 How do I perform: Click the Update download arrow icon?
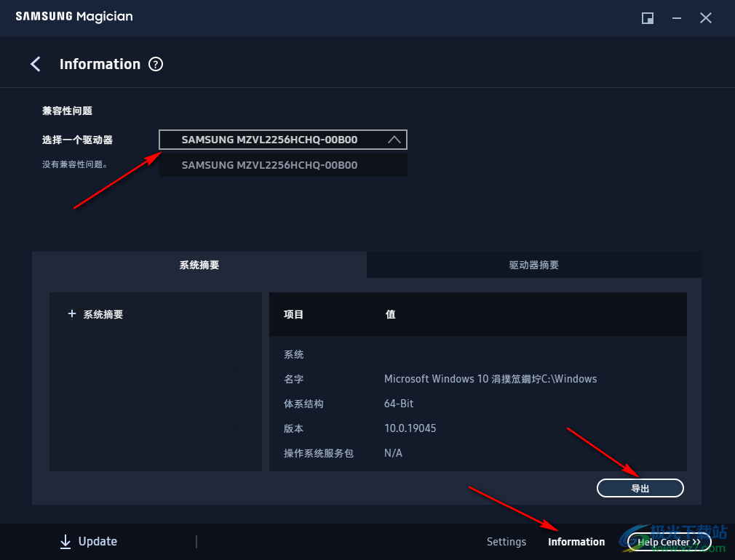[x=65, y=542]
